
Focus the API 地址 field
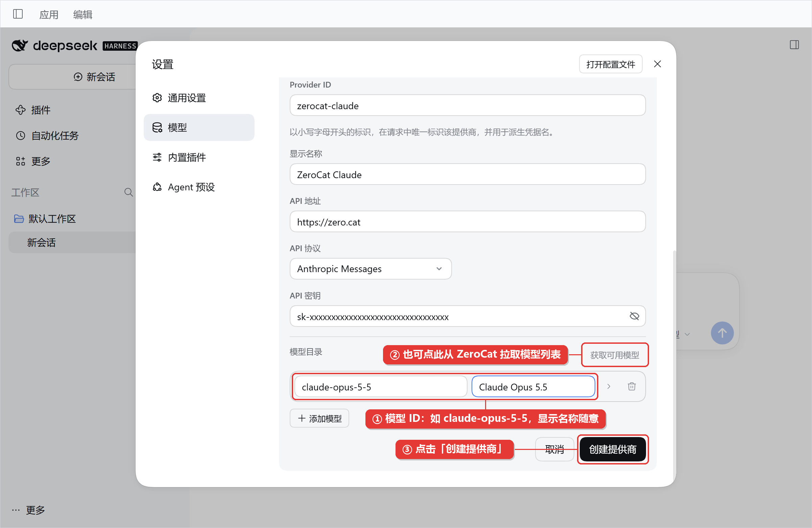tap(468, 222)
